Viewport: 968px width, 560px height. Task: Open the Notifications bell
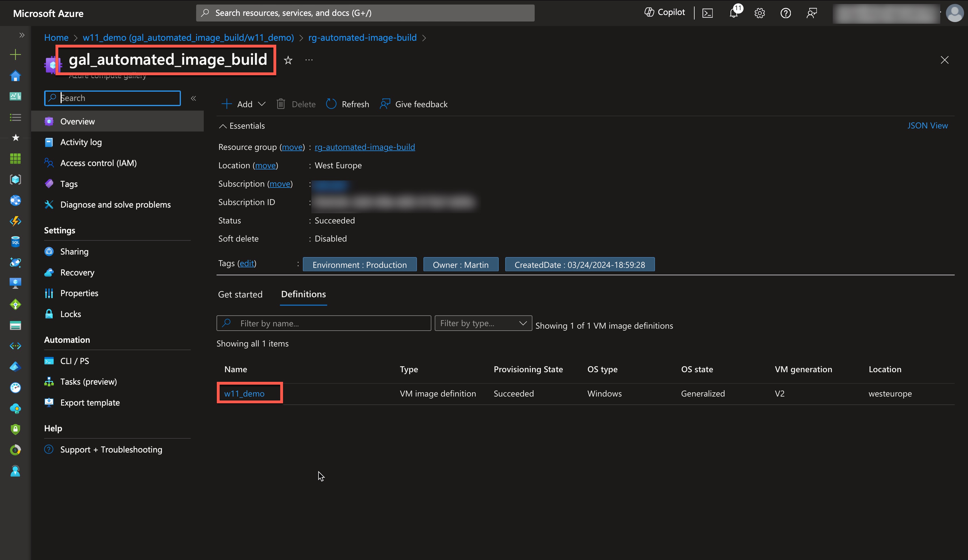coord(734,13)
